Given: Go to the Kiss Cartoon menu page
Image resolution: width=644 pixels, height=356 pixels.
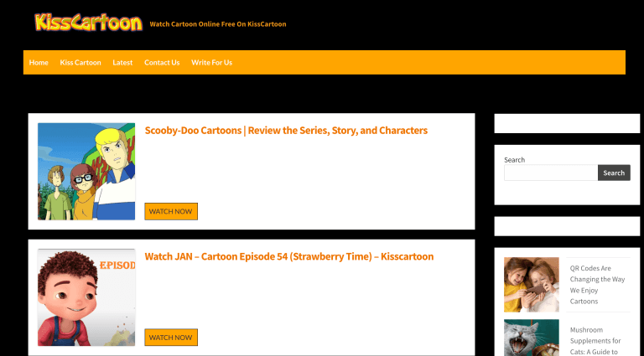Looking at the screenshot, I should click(x=80, y=63).
